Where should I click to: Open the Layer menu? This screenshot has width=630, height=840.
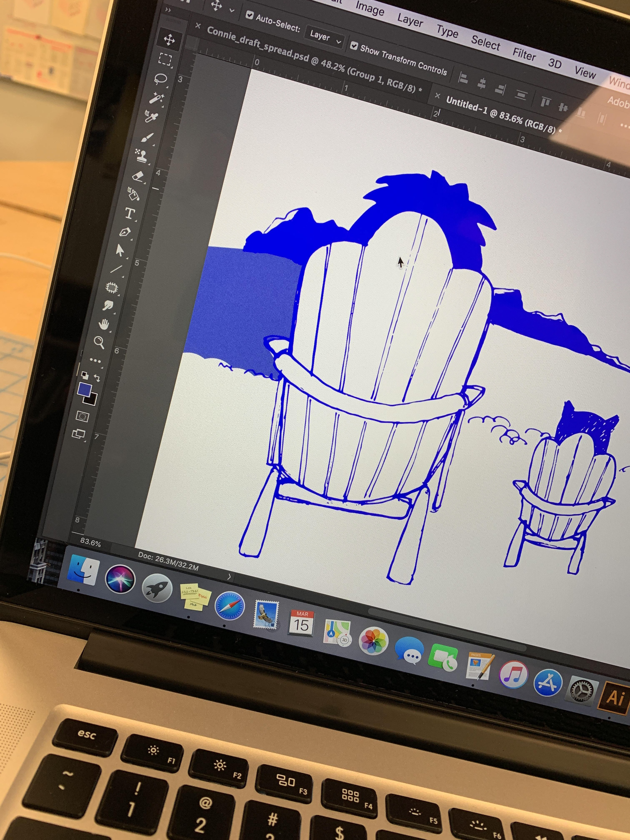tap(410, 20)
